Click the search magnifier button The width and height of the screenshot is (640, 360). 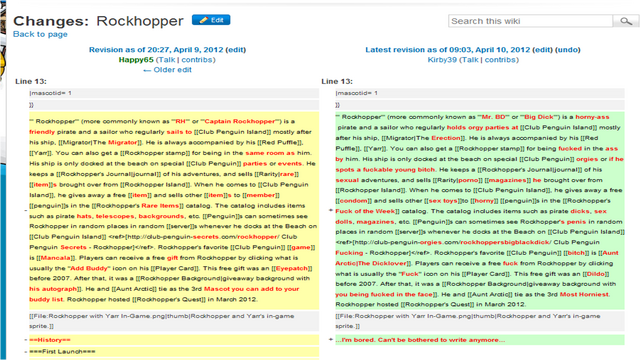tap(626, 21)
